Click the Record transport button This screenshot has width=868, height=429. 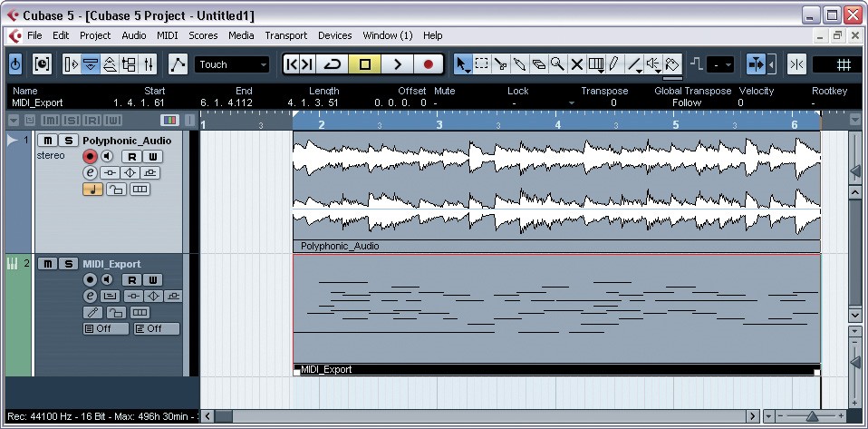tap(428, 64)
